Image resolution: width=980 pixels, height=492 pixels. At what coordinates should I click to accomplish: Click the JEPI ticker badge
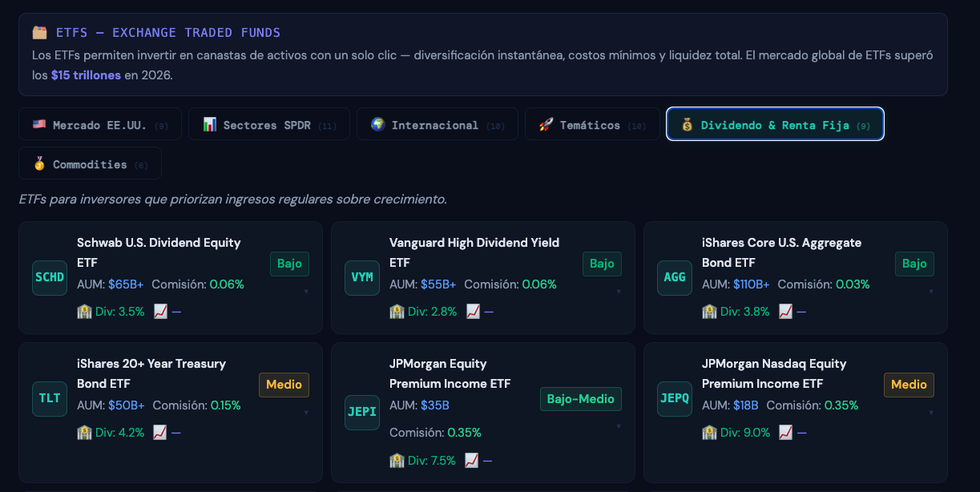click(362, 413)
